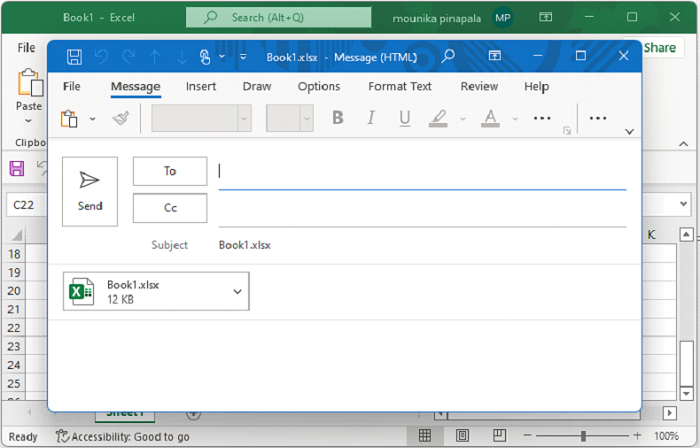Click the Name Box showing C22
Screen dimensions: 700x448
click(27, 205)
